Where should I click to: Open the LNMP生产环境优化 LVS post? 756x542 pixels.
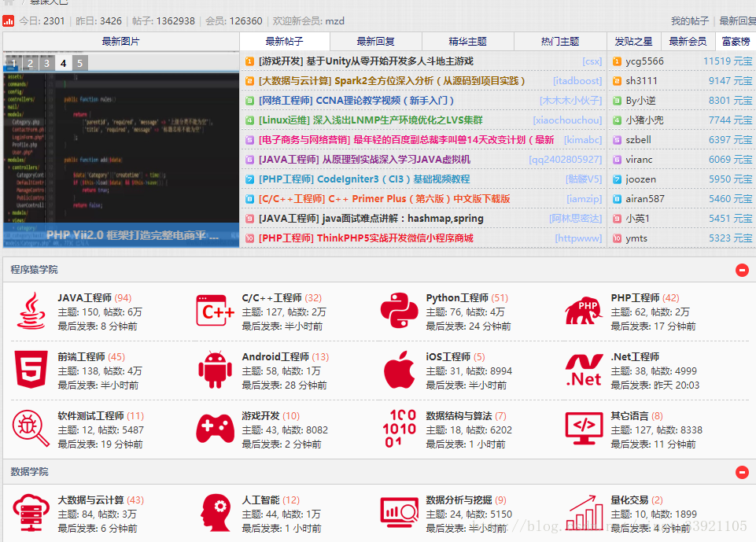pyautogui.click(x=371, y=120)
